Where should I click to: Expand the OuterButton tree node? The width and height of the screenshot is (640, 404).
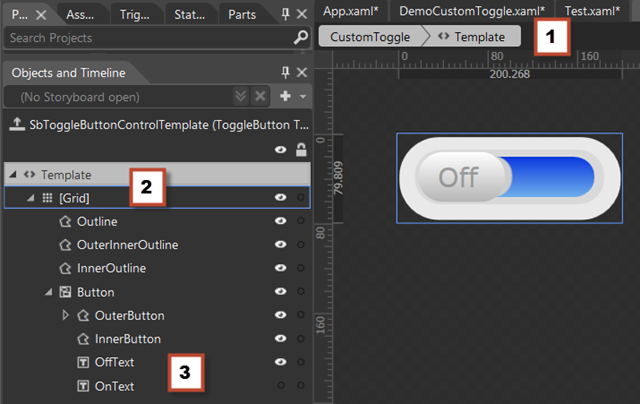pyautogui.click(x=67, y=315)
